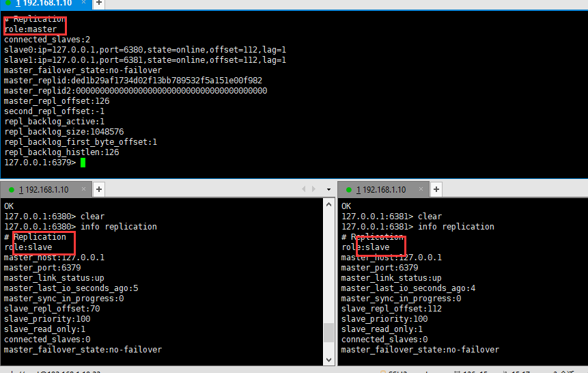Click 'master_repl_offset:126'
The width and height of the screenshot is (588, 373).
(57, 101)
